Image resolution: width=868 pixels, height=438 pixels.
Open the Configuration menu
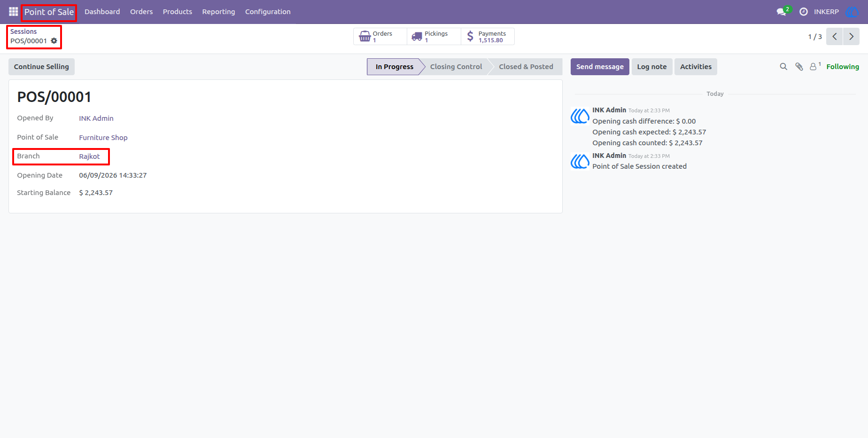(x=268, y=12)
